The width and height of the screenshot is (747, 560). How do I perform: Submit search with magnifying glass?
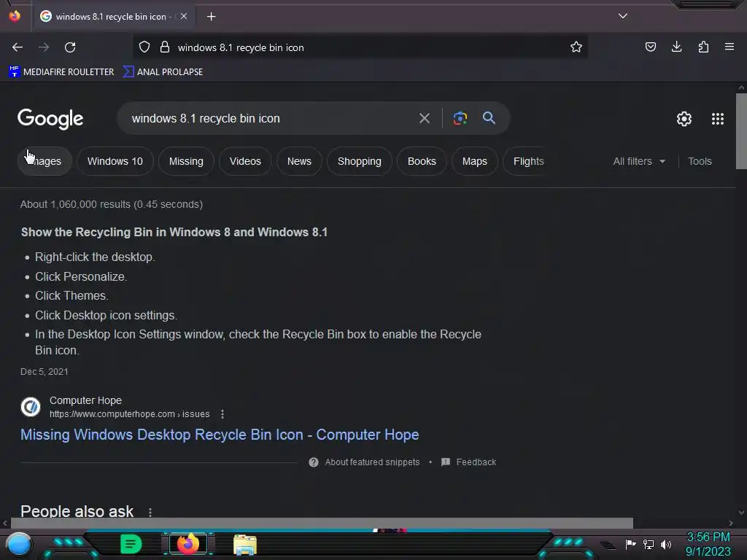point(489,118)
